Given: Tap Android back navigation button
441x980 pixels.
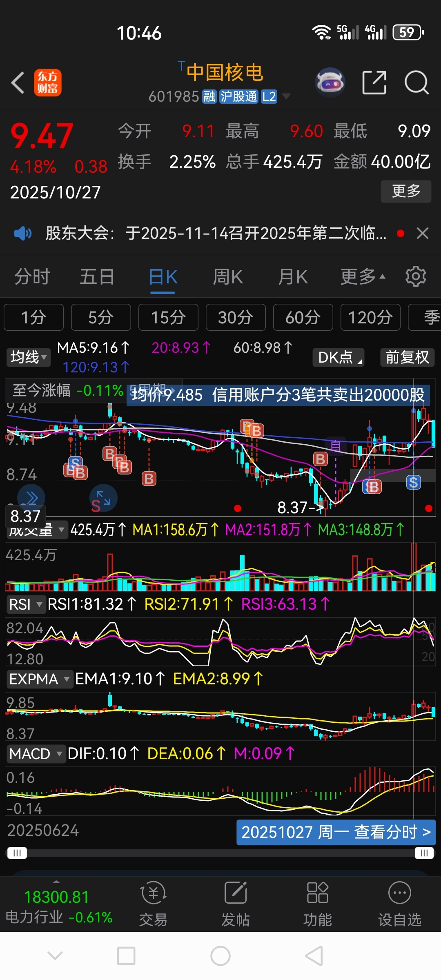Looking at the screenshot, I should [x=314, y=956].
